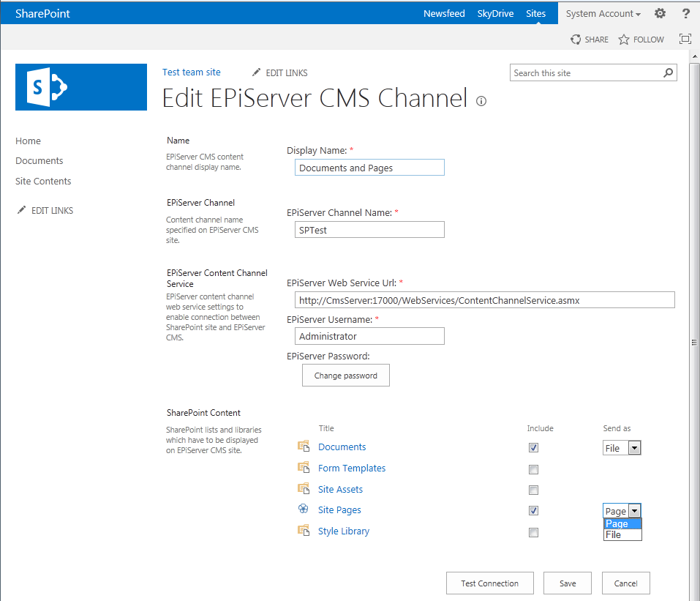The image size is (700, 601).
Task: Toggle the focus on content icon
Action: coord(685,40)
